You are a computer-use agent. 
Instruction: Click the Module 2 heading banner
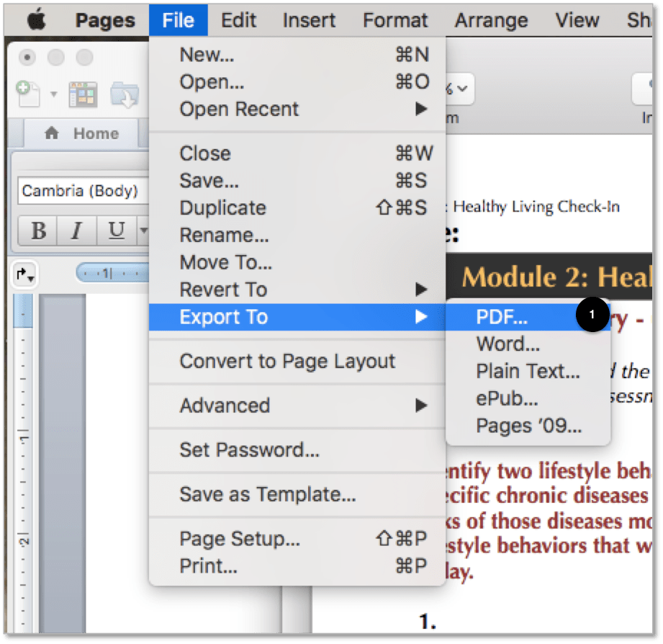[x=549, y=277]
